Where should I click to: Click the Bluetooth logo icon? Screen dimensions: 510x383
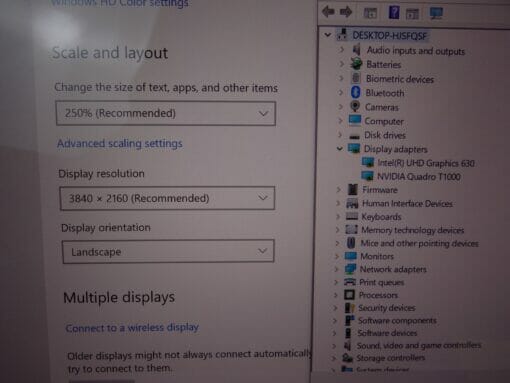point(355,92)
